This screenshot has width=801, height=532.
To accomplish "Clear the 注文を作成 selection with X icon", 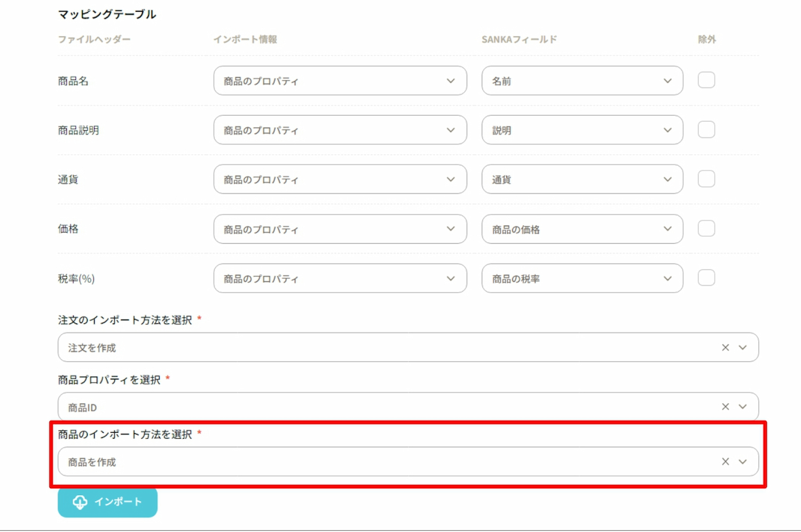I will (725, 347).
